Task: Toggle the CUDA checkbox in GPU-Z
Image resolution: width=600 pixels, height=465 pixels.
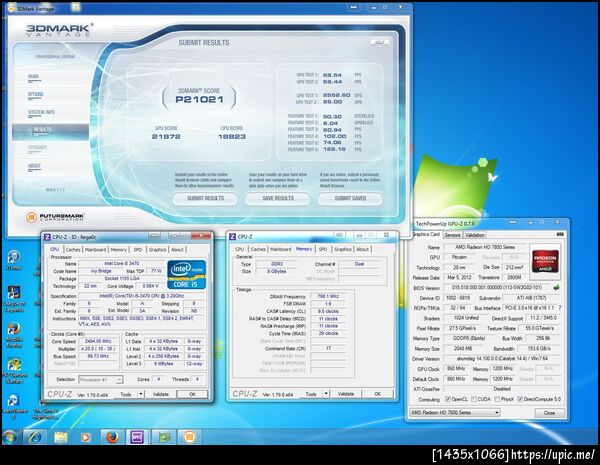Action: click(x=474, y=399)
